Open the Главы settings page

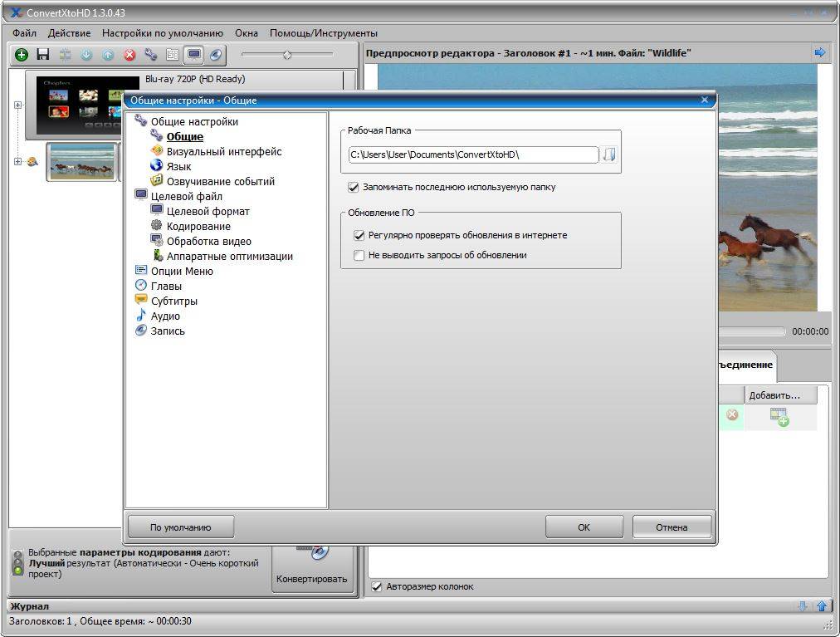166,287
